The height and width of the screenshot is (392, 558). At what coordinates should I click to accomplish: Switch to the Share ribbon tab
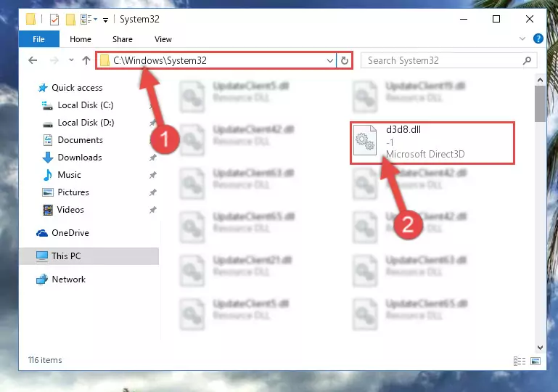[x=123, y=39]
